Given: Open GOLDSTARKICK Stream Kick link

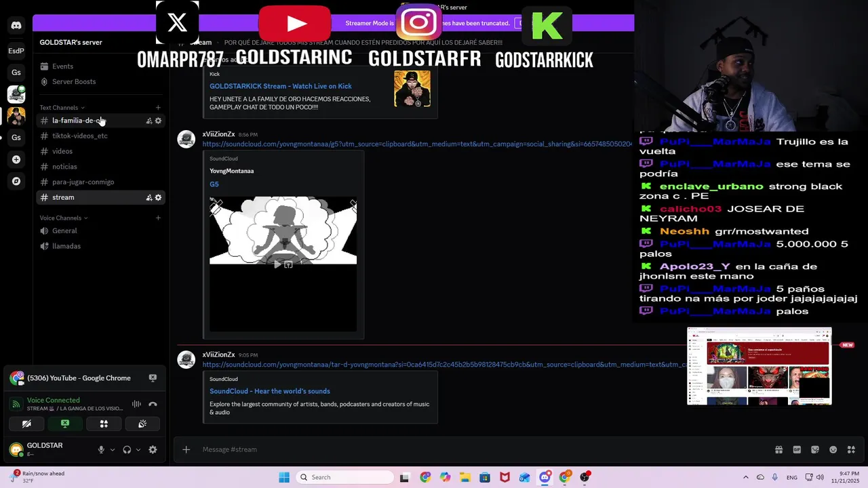Looking at the screenshot, I should pos(280,86).
